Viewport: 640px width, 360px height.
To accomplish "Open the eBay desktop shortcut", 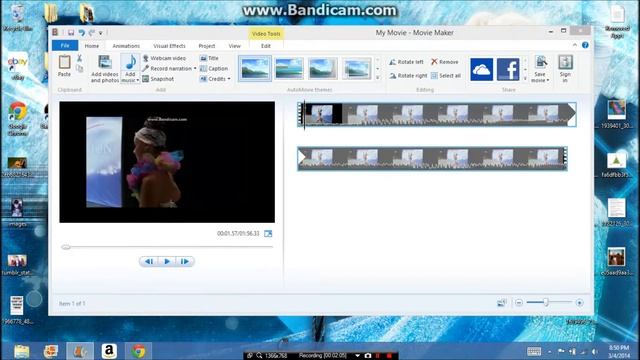I will tap(18, 67).
